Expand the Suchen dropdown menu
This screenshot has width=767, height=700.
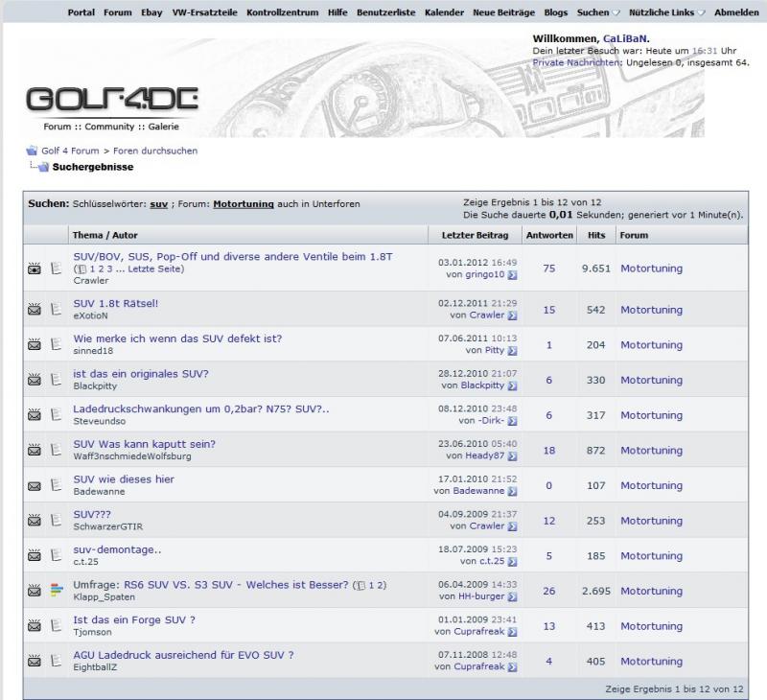pyautogui.click(x=598, y=12)
